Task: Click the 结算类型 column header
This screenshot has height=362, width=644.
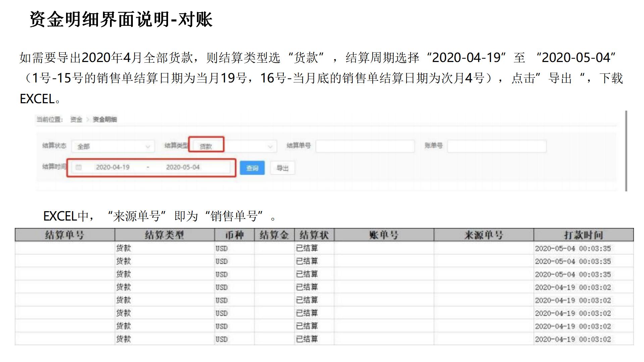Action: click(164, 235)
